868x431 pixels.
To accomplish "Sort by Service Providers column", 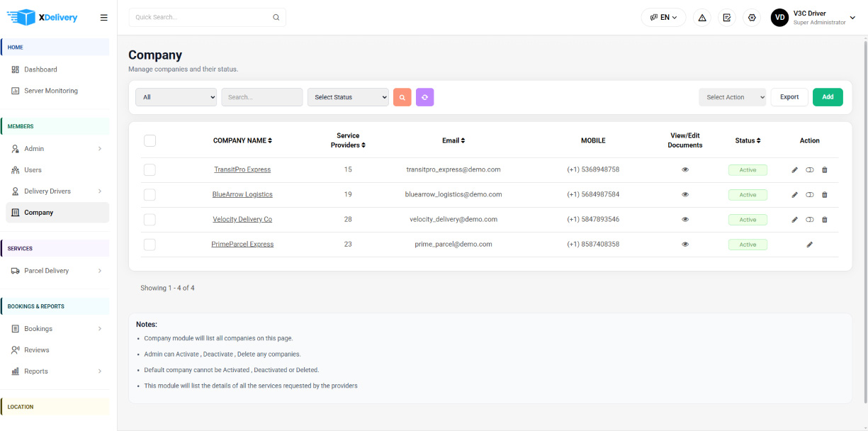I will (348, 140).
